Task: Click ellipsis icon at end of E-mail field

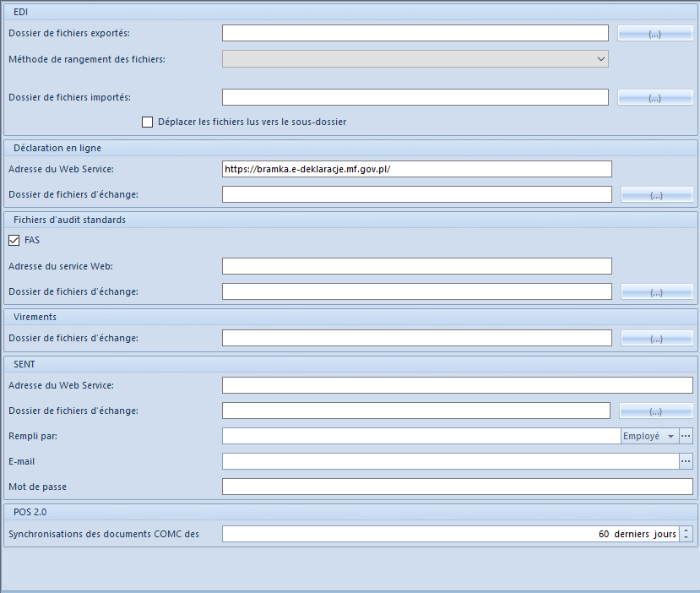Action: click(686, 461)
